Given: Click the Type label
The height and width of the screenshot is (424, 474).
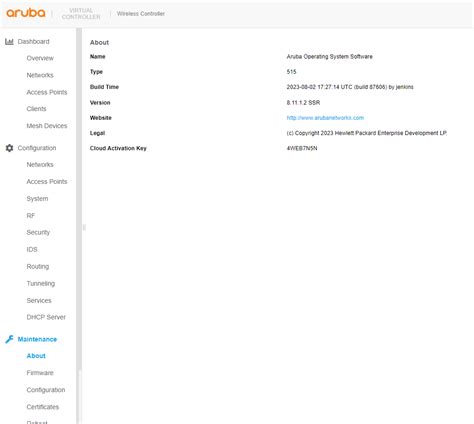Looking at the screenshot, I should coord(96,72).
